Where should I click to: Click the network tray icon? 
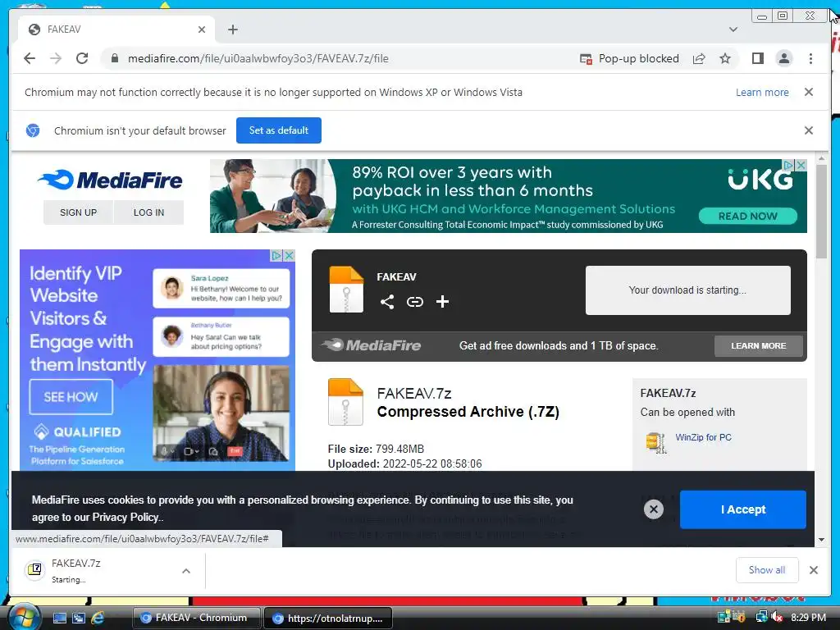click(761, 617)
